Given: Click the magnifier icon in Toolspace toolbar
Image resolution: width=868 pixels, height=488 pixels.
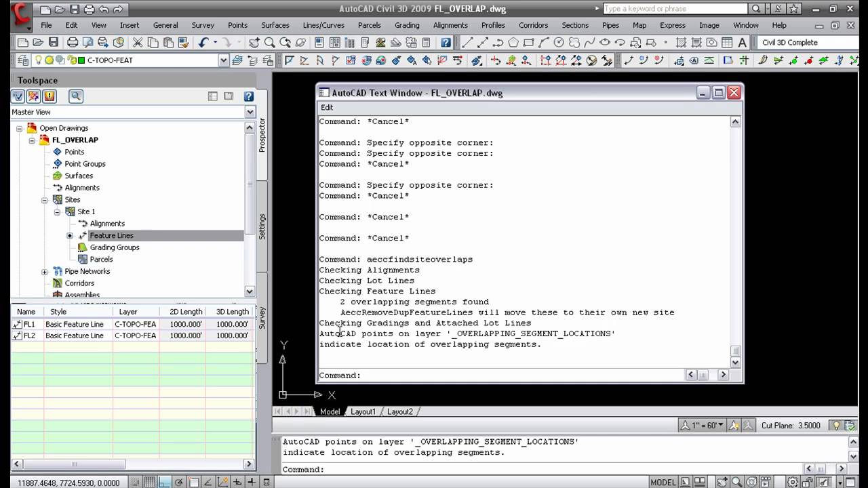Looking at the screenshot, I should [x=76, y=96].
